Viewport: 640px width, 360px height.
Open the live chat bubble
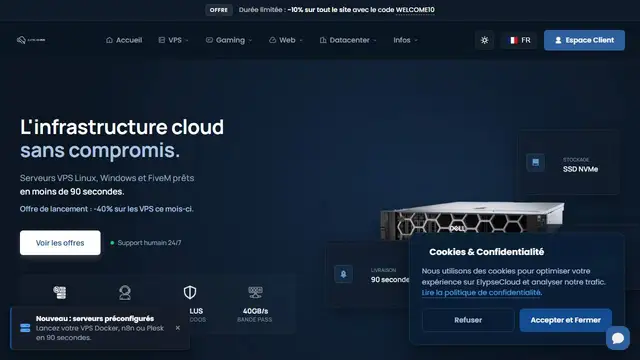[618, 338]
